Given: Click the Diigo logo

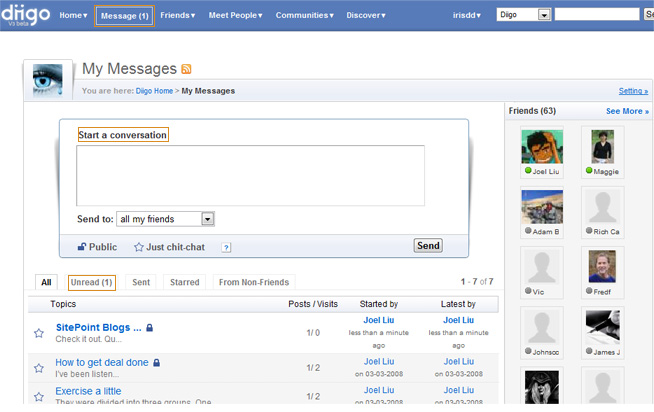Looking at the screenshot, I should point(25,15).
